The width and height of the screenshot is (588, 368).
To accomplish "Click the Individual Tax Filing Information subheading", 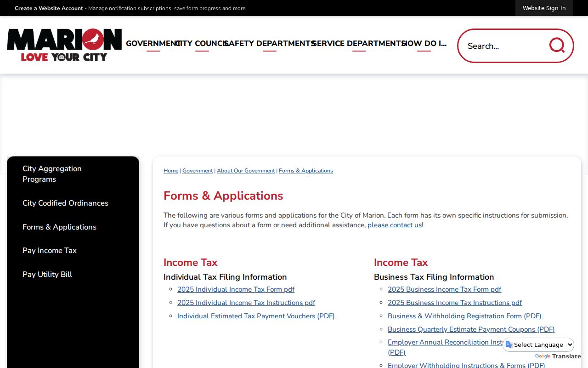I will (225, 277).
